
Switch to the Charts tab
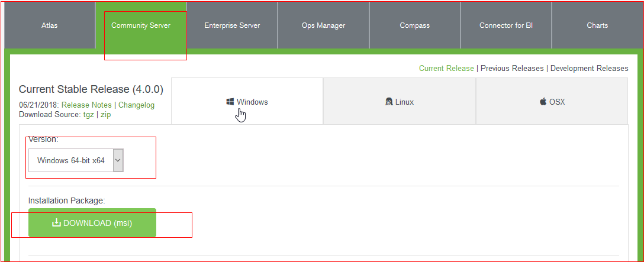point(597,25)
